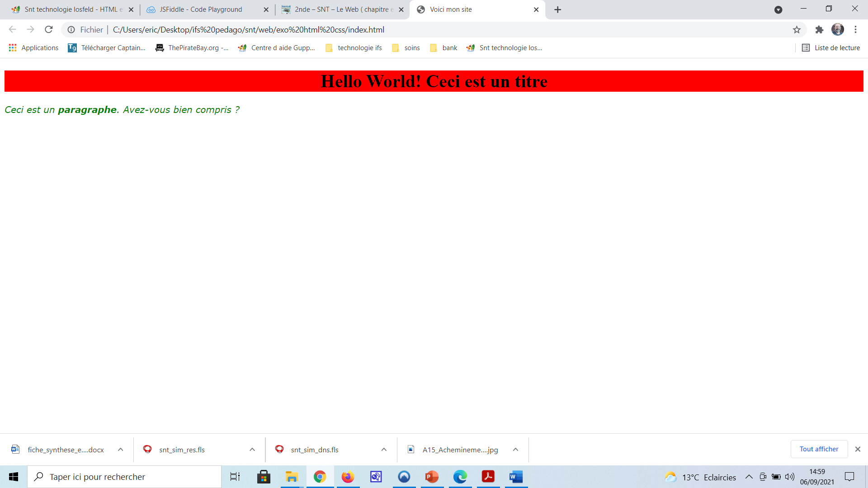The image size is (868, 488).
Task: Open Applications shortcut in bookmarks bar
Action: click(x=34, y=48)
